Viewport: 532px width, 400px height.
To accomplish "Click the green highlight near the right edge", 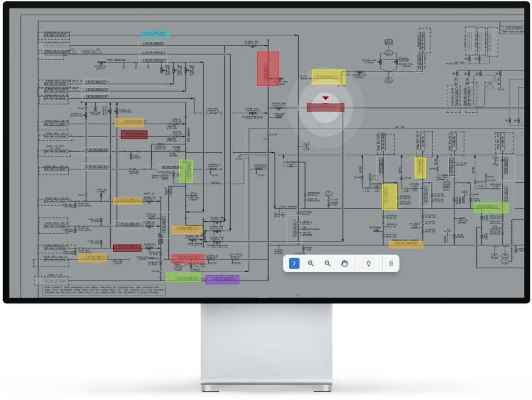I will pyautogui.click(x=491, y=207).
